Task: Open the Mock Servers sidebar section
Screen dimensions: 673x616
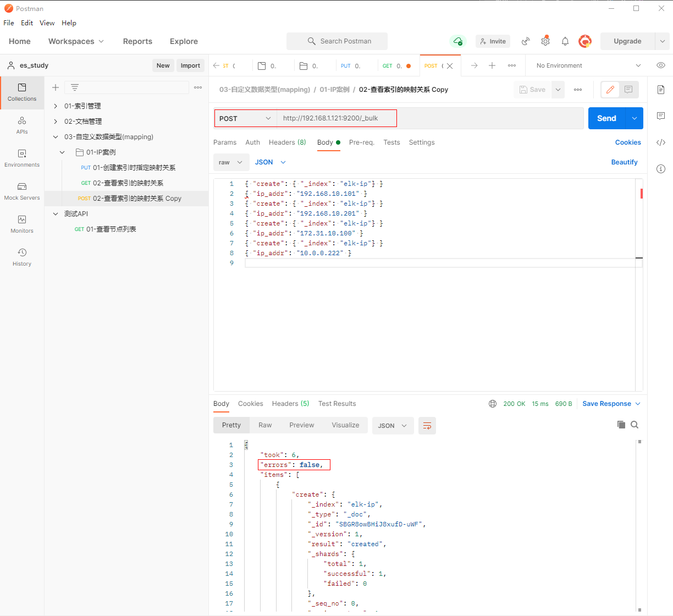Action: (x=22, y=191)
